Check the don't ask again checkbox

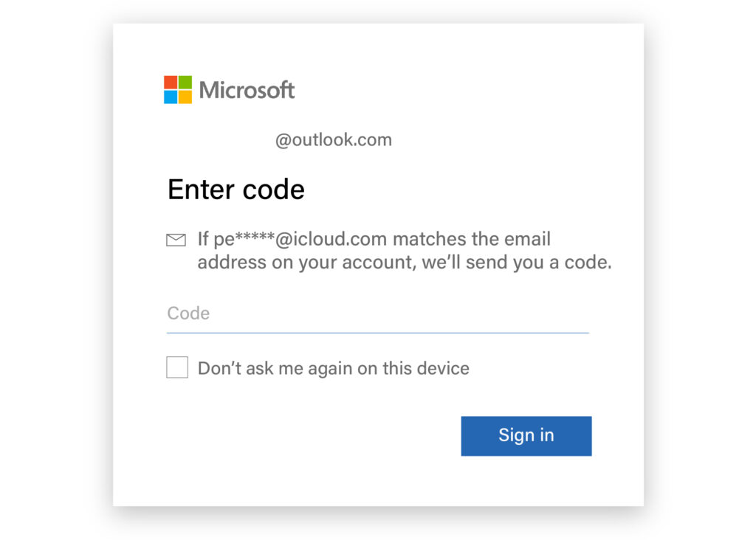[x=177, y=367]
